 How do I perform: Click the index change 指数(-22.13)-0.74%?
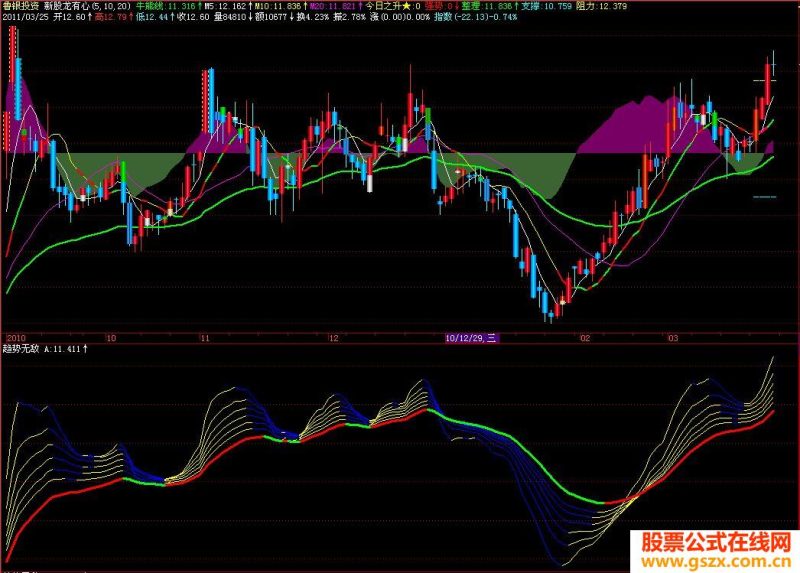tap(476, 17)
